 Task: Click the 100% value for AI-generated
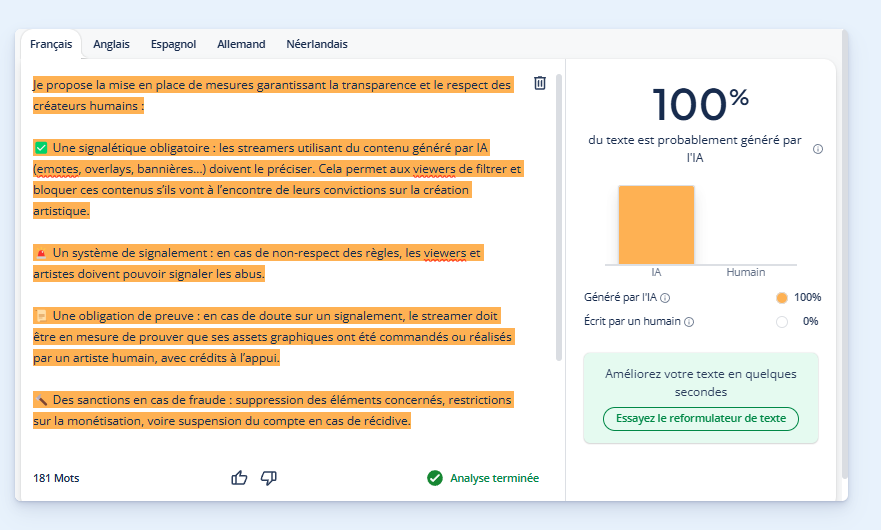pyautogui.click(x=807, y=297)
